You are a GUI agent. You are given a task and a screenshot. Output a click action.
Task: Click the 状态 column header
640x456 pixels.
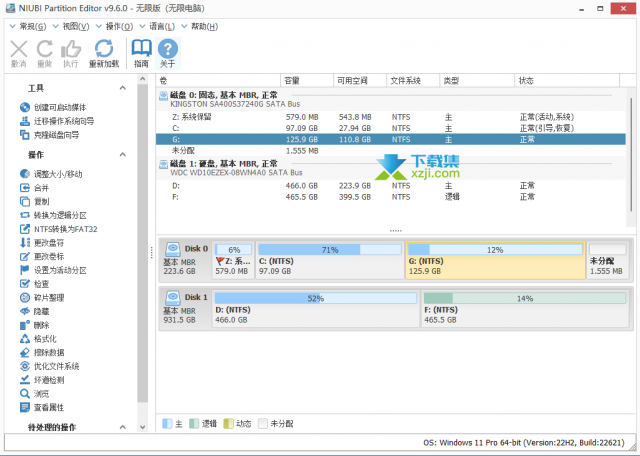pos(567,80)
